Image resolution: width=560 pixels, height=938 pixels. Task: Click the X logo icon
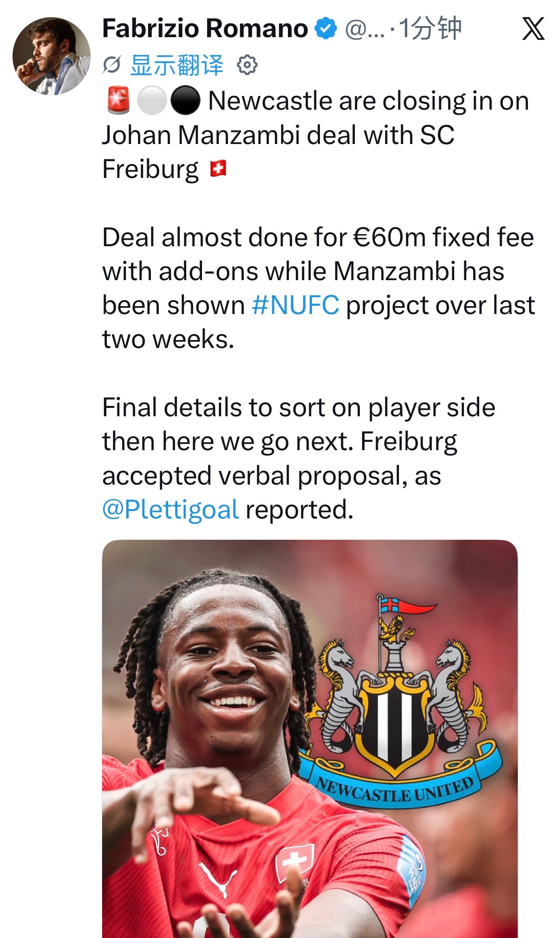(534, 29)
